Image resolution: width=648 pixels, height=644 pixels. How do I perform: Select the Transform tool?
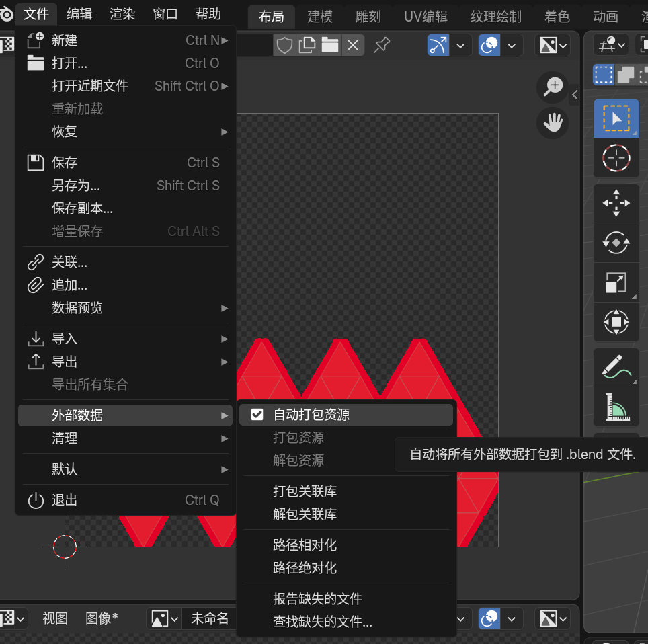pyautogui.click(x=616, y=322)
